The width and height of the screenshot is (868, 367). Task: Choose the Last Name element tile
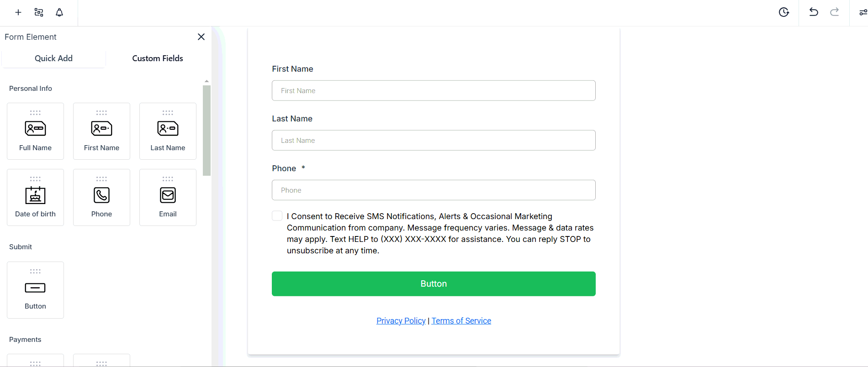tap(168, 131)
